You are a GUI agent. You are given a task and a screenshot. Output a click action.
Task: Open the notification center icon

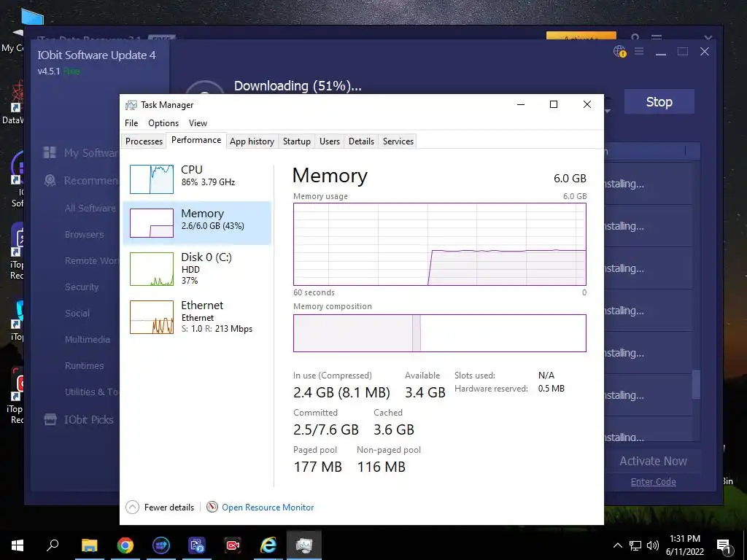coord(724,545)
